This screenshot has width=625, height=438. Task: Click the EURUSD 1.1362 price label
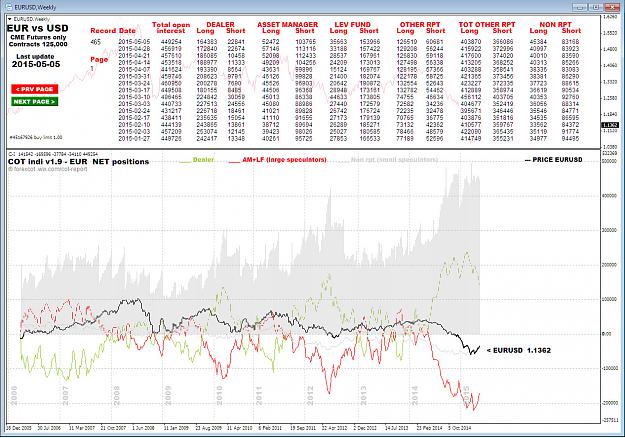tap(519, 350)
